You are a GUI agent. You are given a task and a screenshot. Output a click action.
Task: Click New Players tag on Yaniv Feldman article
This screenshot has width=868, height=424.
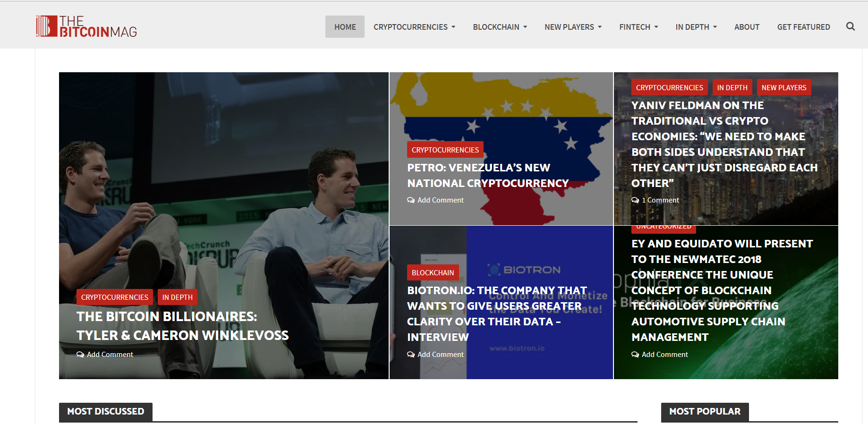point(783,87)
